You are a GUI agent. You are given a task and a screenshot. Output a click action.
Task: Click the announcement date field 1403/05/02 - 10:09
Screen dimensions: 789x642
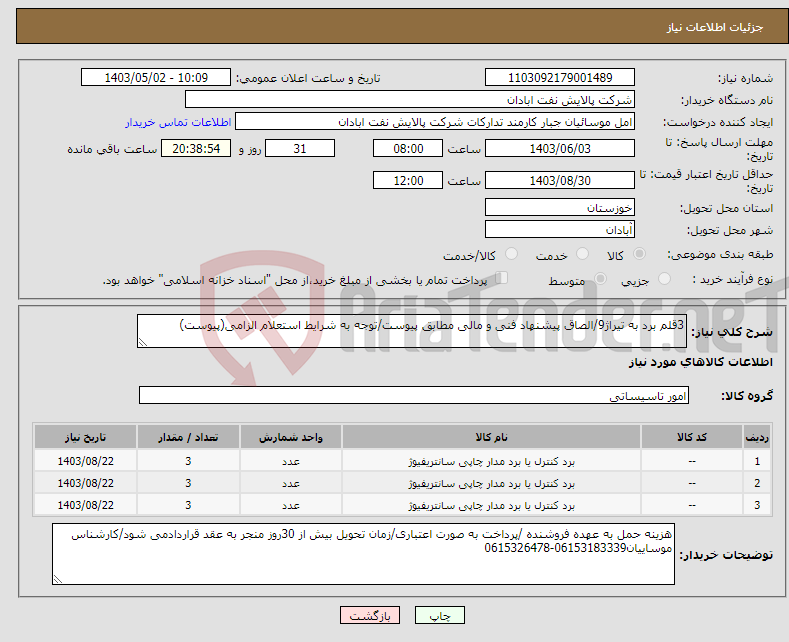tap(155, 77)
